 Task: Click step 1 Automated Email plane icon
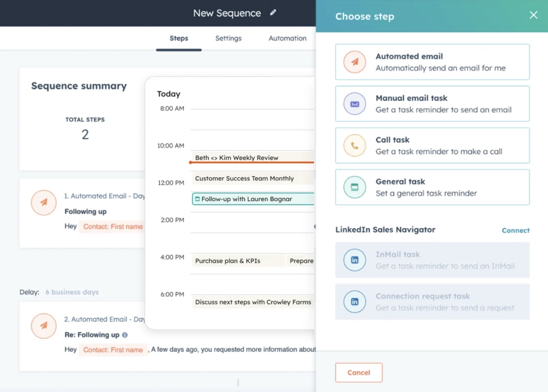(44, 202)
